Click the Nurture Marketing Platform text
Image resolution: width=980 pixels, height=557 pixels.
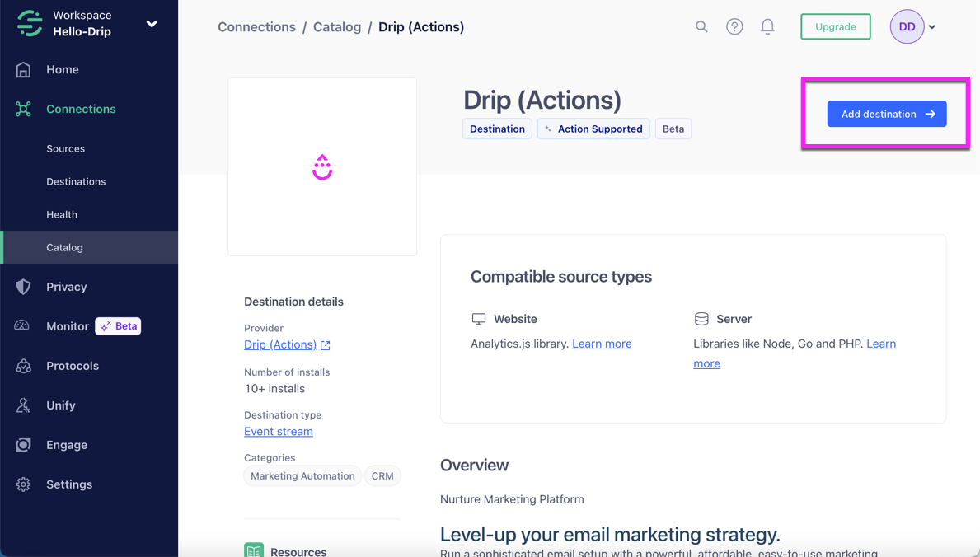point(512,499)
